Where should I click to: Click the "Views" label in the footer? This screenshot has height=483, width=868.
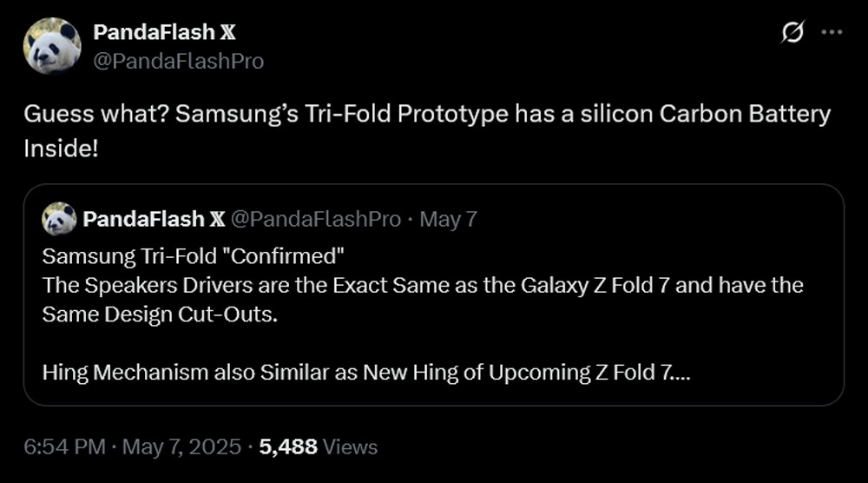click(350, 447)
